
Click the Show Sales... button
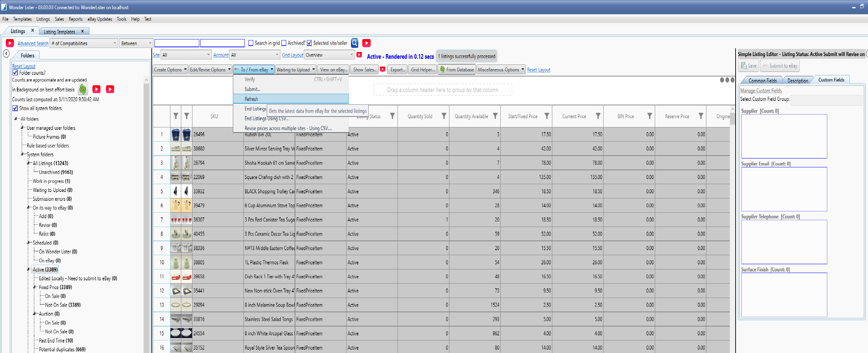coord(365,70)
